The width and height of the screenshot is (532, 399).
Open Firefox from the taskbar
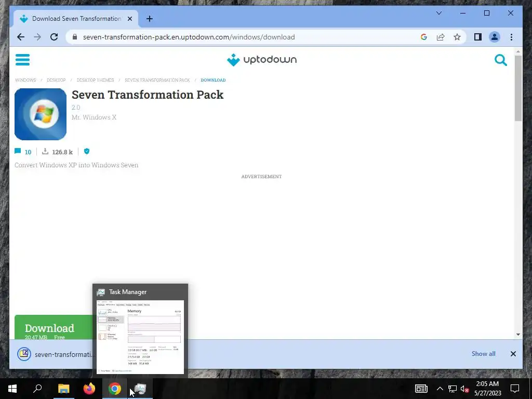(x=89, y=389)
